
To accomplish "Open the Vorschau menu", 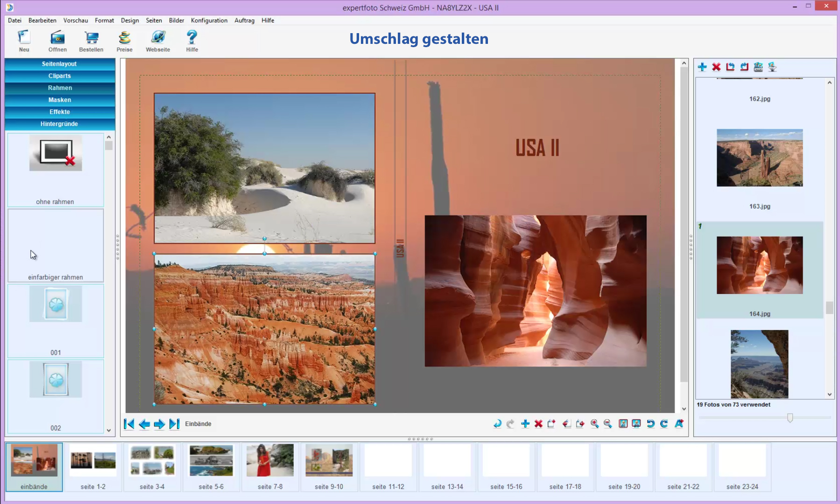I will (76, 20).
